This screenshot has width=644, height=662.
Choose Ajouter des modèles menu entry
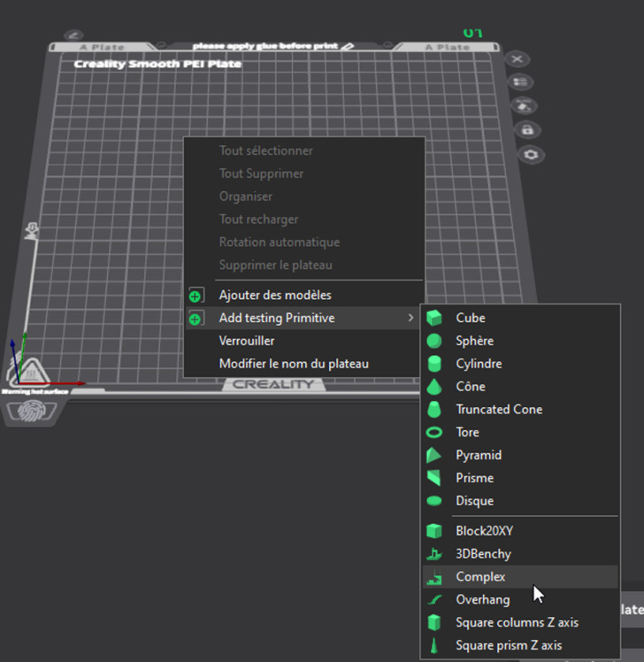[x=303, y=295]
